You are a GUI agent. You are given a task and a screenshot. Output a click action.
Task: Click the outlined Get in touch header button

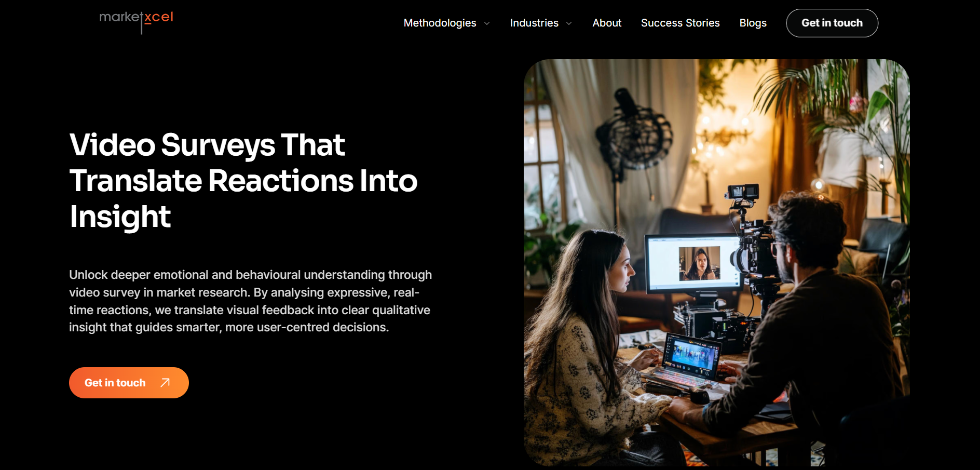(x=832, y=23)
